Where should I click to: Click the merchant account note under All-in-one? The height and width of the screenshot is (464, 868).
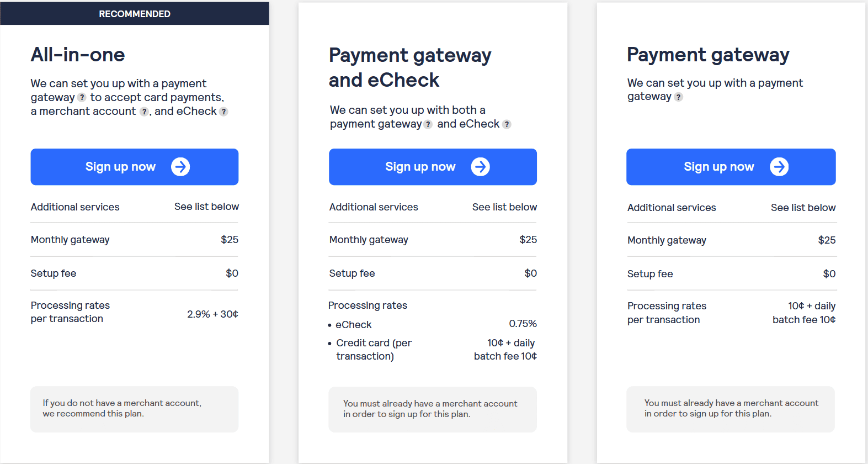point(135,409)
